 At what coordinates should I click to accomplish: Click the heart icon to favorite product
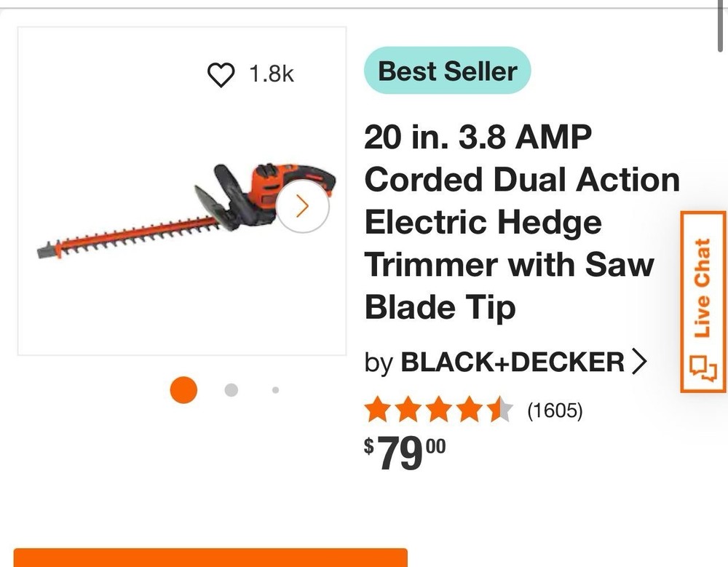(x=221, y=75)
